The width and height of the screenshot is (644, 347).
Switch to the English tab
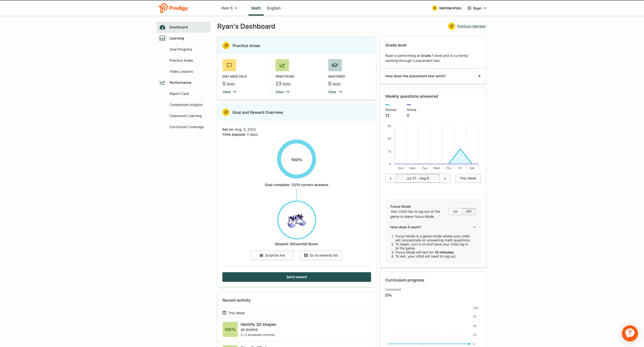274,8
